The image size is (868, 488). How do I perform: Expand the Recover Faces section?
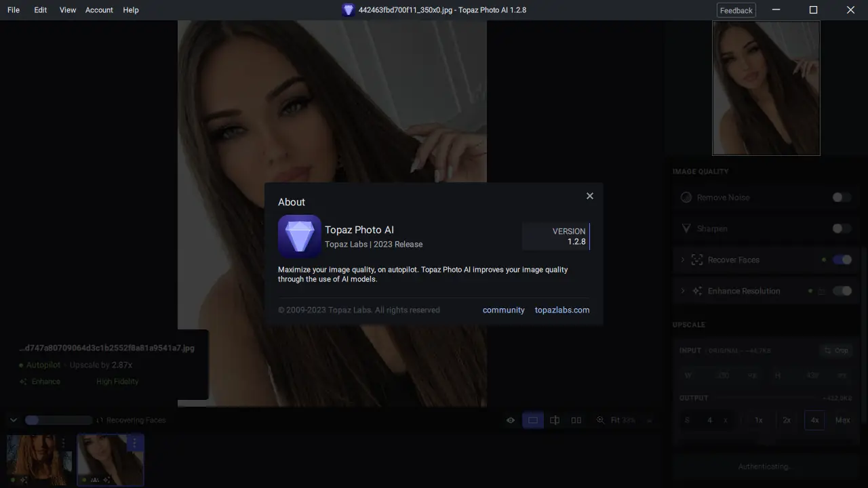pyautogui.click(x=683, y=260)
